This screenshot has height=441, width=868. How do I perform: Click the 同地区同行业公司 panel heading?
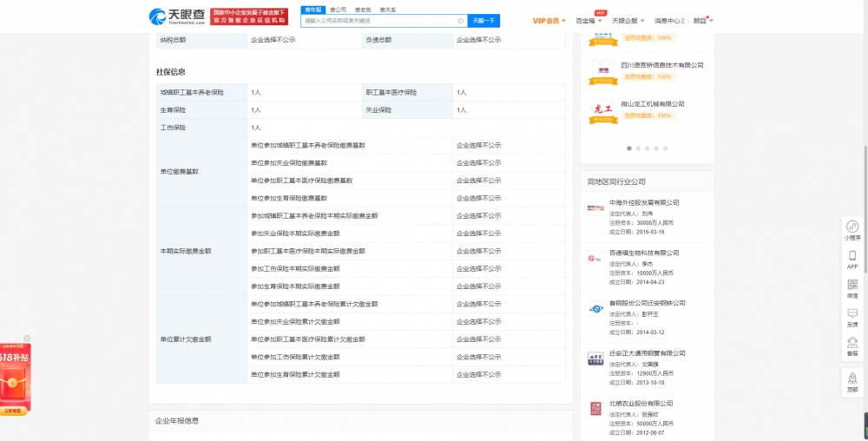pos(616,181)
